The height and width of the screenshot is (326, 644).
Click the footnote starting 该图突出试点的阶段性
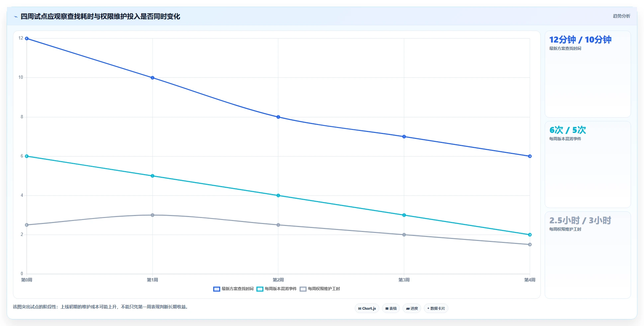(x=101, y=307)
